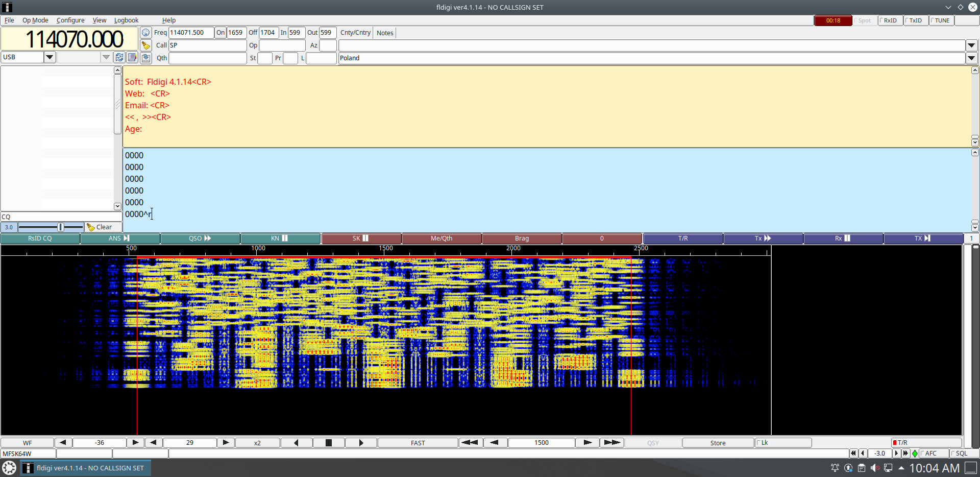Click the Store button
Screen dimensions: 980x477
point(718,443)
